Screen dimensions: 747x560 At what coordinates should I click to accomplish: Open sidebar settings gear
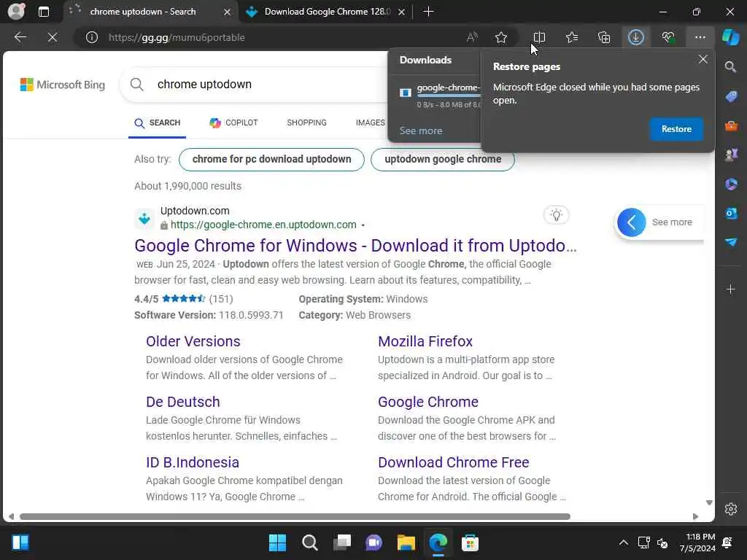[731, 509]
